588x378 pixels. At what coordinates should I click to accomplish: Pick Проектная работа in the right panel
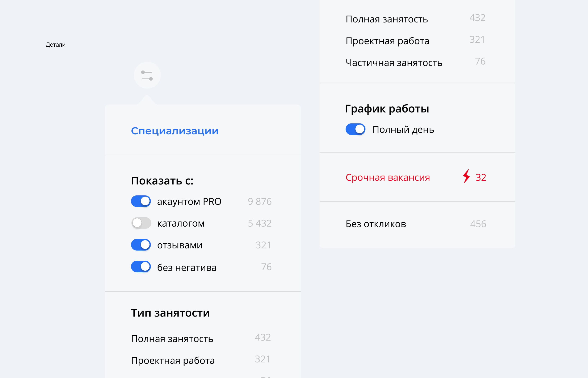pos(387,41)
